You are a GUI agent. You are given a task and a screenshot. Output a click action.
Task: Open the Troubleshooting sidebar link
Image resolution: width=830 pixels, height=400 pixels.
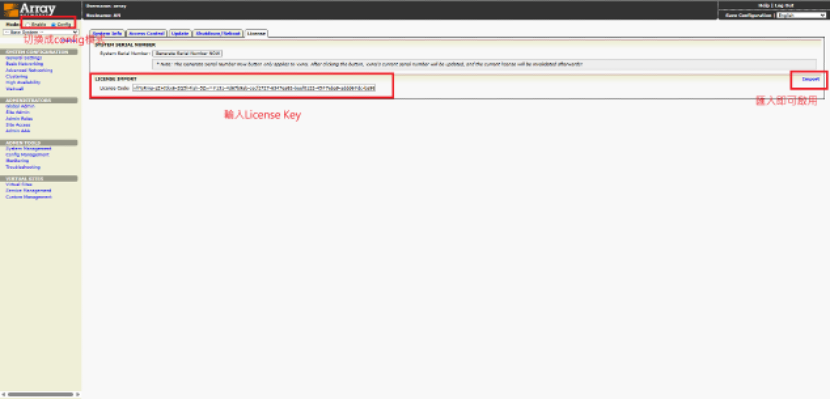point(23,167)
